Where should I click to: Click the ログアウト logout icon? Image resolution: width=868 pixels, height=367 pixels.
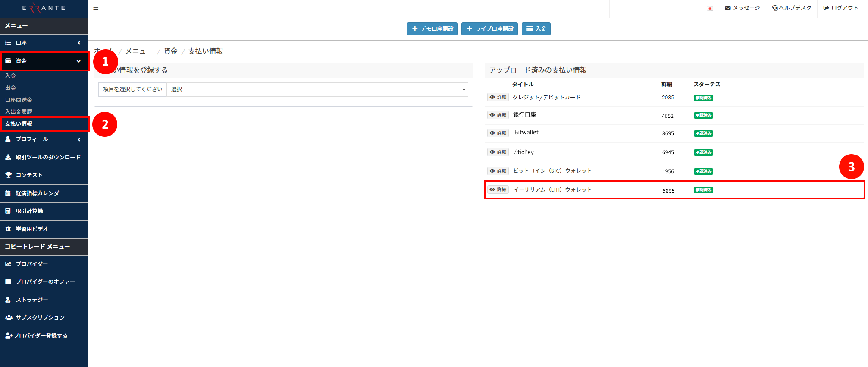point(826,8)
